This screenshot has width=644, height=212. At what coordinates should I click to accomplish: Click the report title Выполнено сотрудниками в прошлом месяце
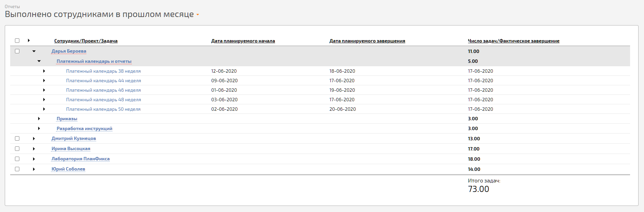[x=99, y=14]
